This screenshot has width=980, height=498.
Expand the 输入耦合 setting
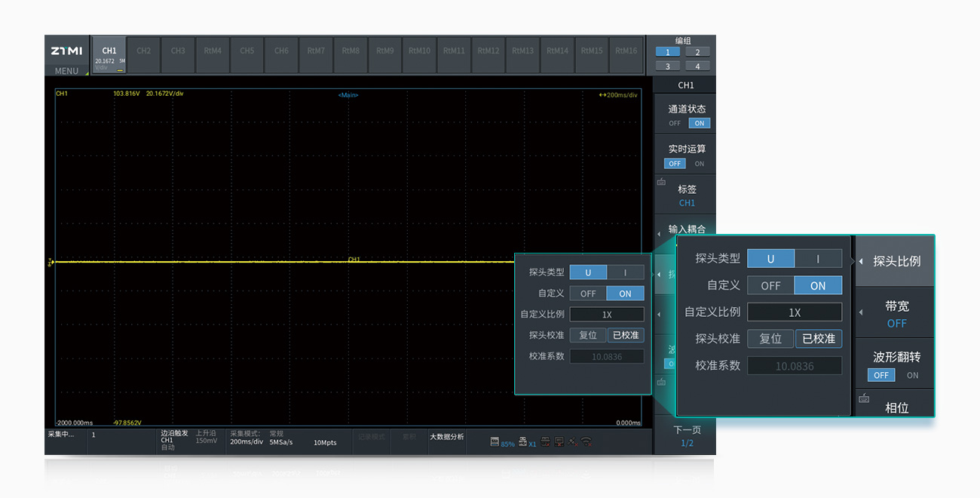tap(685, 229)
